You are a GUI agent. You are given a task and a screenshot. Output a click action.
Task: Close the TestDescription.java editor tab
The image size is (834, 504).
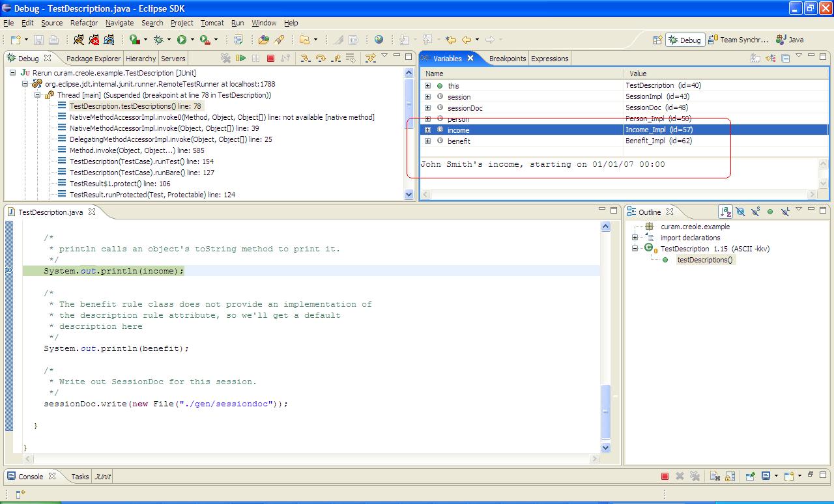tap(92, 212)
